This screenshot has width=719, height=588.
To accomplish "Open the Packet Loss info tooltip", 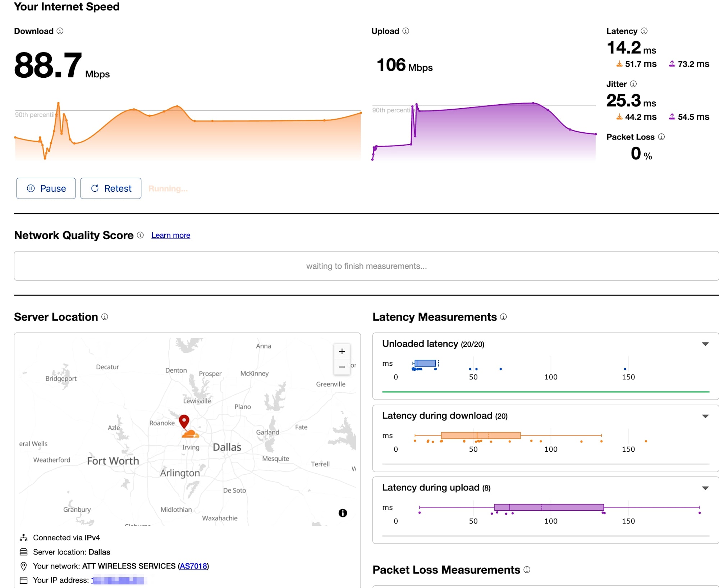I will tap(661, 137).
